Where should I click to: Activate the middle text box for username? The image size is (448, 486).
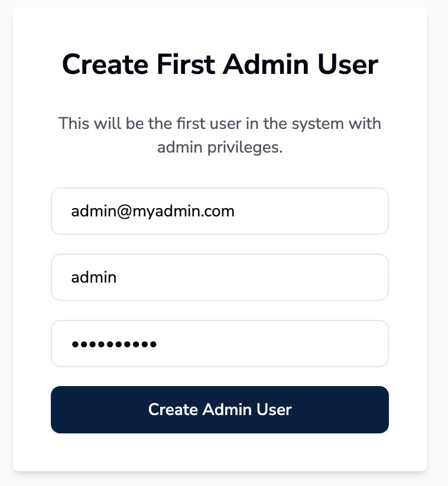(219, 277)
